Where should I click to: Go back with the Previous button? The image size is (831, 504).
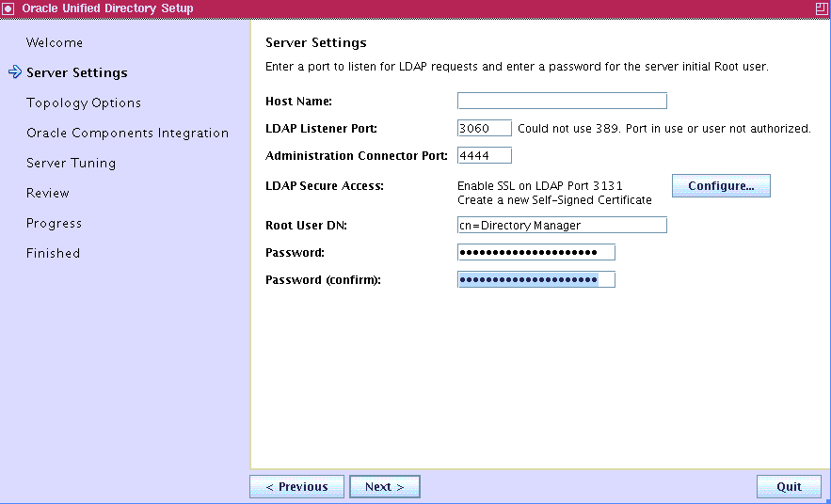coord(296,486)
